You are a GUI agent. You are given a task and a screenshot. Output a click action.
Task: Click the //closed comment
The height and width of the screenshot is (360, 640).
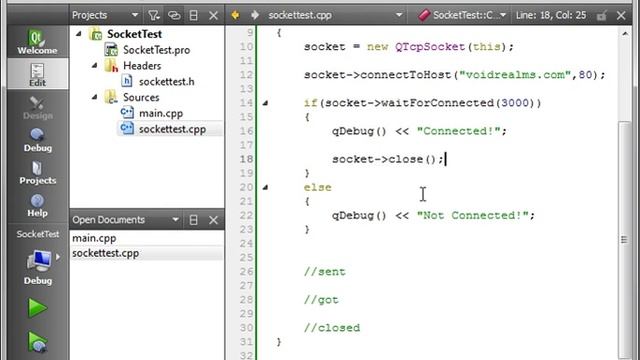click(332, 328)
